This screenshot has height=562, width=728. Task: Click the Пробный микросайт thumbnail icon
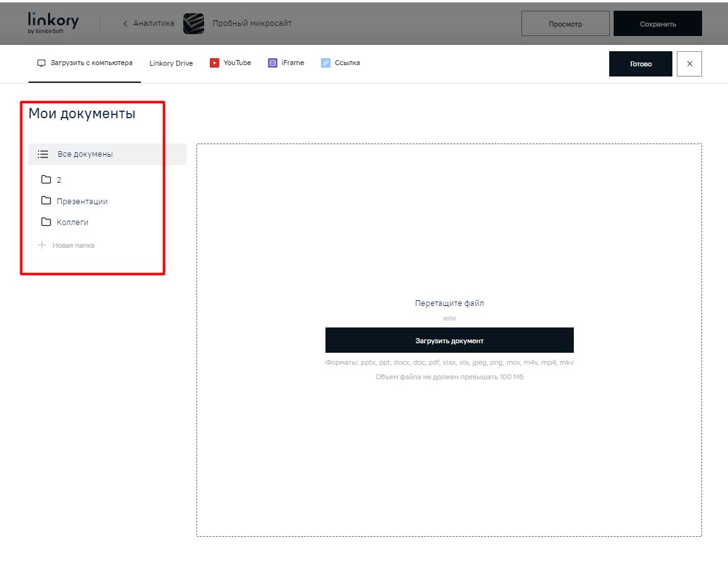pyautogui.click(x=193, y=23)
